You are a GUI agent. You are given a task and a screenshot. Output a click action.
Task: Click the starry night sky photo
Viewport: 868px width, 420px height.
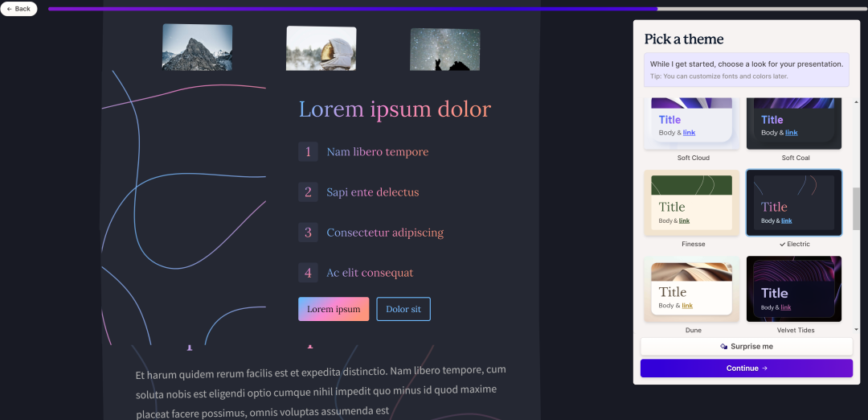(445, 49)
